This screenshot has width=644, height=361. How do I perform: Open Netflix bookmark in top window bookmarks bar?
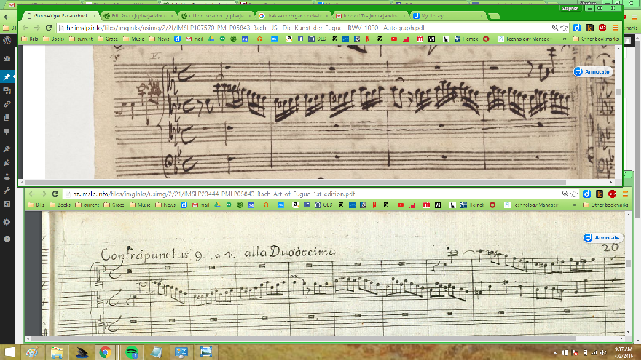[x=368, y=39]
